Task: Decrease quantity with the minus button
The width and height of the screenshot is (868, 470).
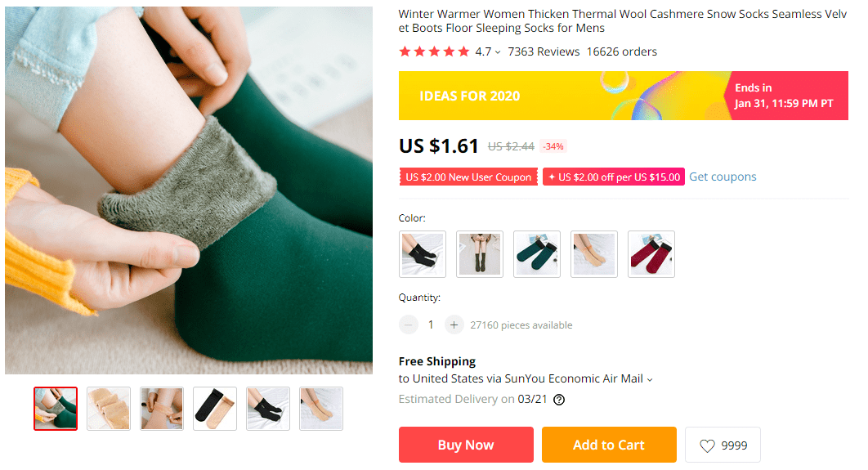Action: pyautogui.click(x=409, y=325)
